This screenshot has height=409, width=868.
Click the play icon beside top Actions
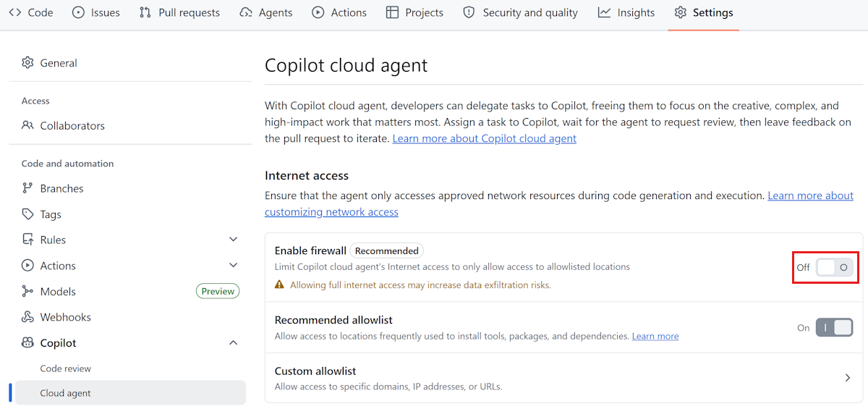point(318,12)
